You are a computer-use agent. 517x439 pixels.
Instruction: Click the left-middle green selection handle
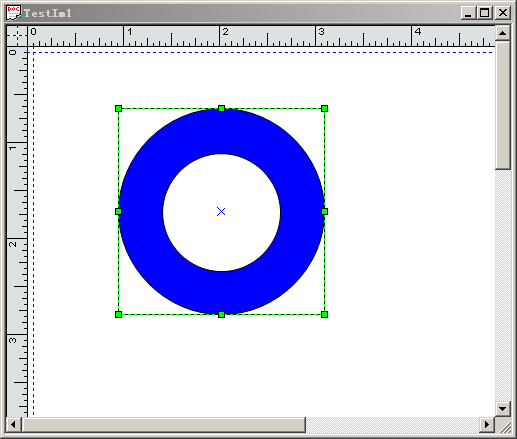[x=118, y=211]
